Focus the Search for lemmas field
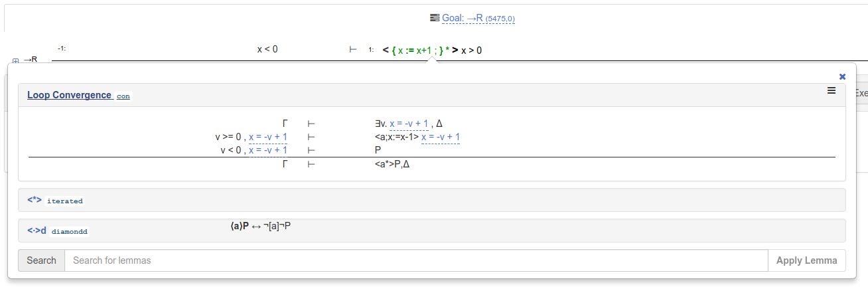 tap(415, 260)
